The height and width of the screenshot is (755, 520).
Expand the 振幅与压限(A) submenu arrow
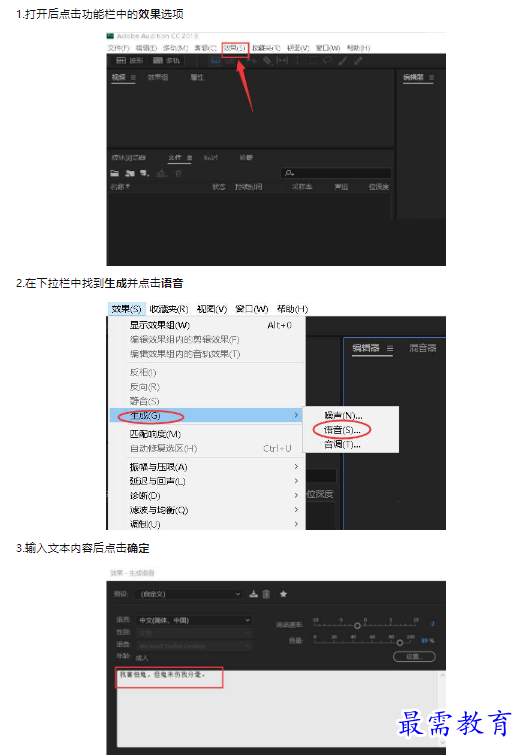click(296, 467)
